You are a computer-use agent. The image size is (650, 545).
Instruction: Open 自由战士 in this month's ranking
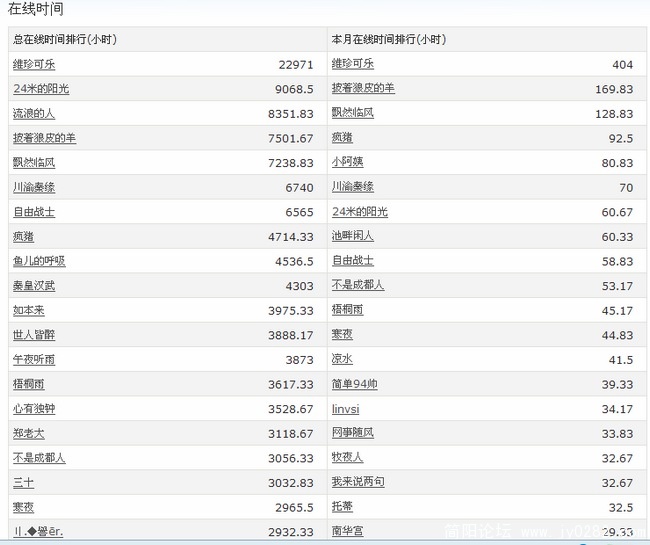tap(353, 261)
